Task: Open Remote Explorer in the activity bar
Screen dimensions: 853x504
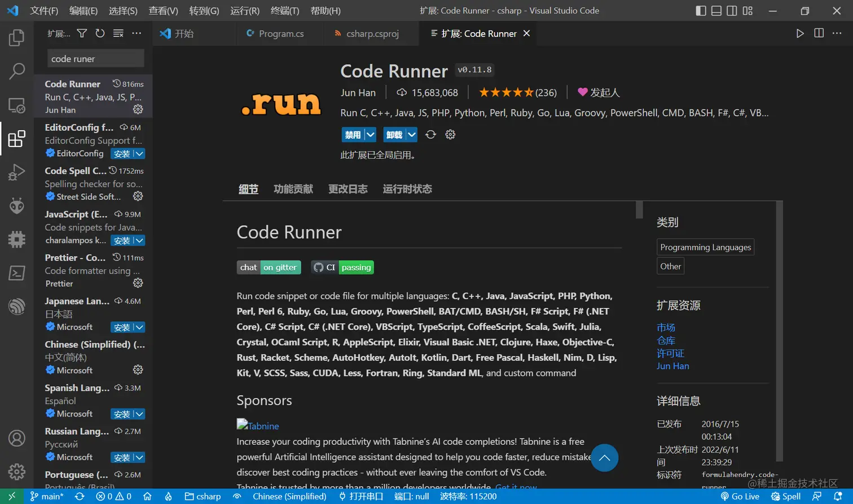Action: click(16, 105)
